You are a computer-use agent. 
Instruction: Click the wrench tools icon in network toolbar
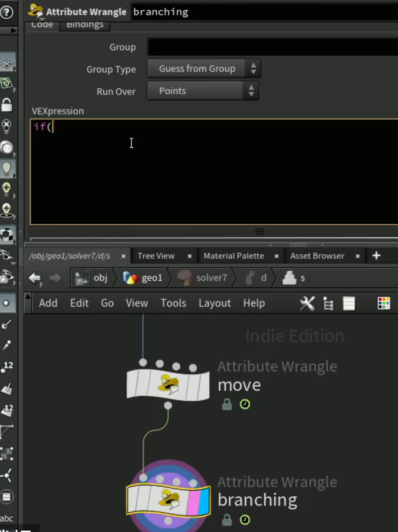click(x=307, y=304)
